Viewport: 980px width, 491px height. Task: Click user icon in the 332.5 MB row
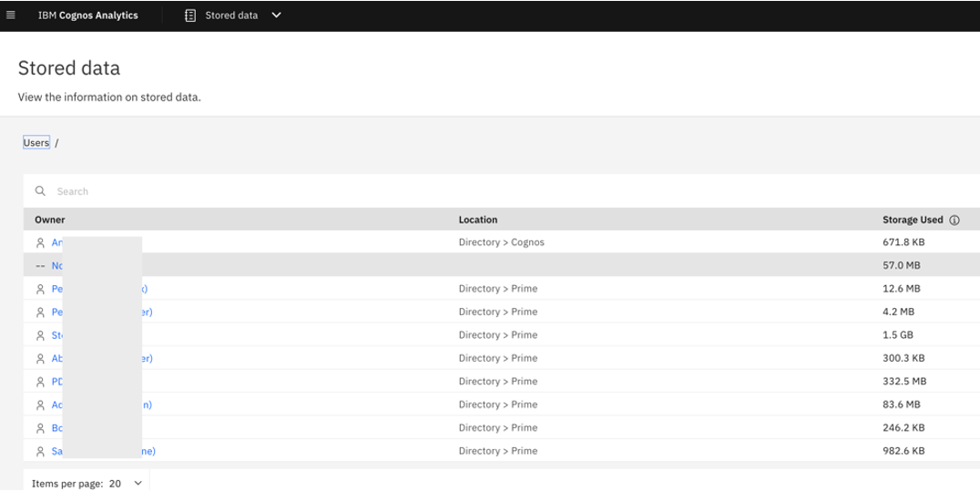pyautogui.click(x=40, y=382)
